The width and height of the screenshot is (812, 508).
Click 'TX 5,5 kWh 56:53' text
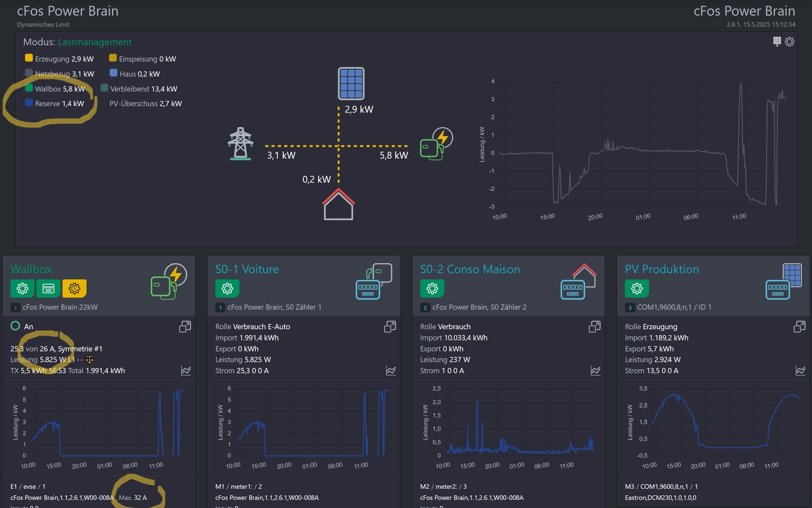38,371
